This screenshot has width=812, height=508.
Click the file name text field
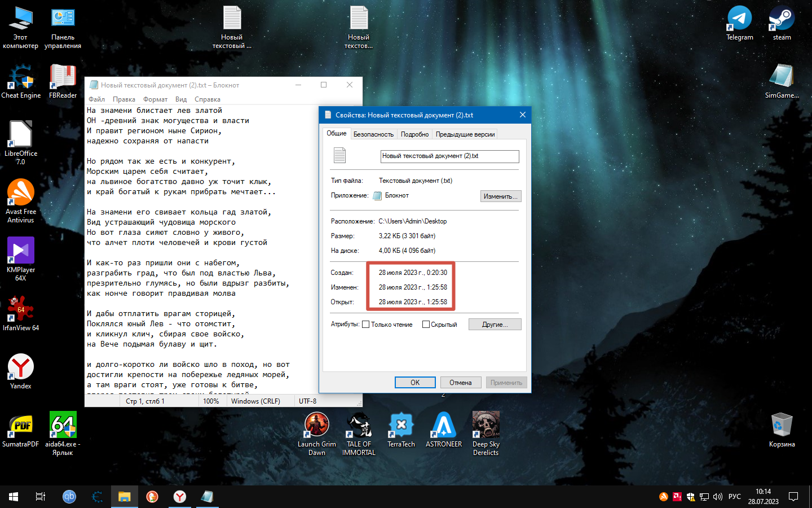pos(449,156)
